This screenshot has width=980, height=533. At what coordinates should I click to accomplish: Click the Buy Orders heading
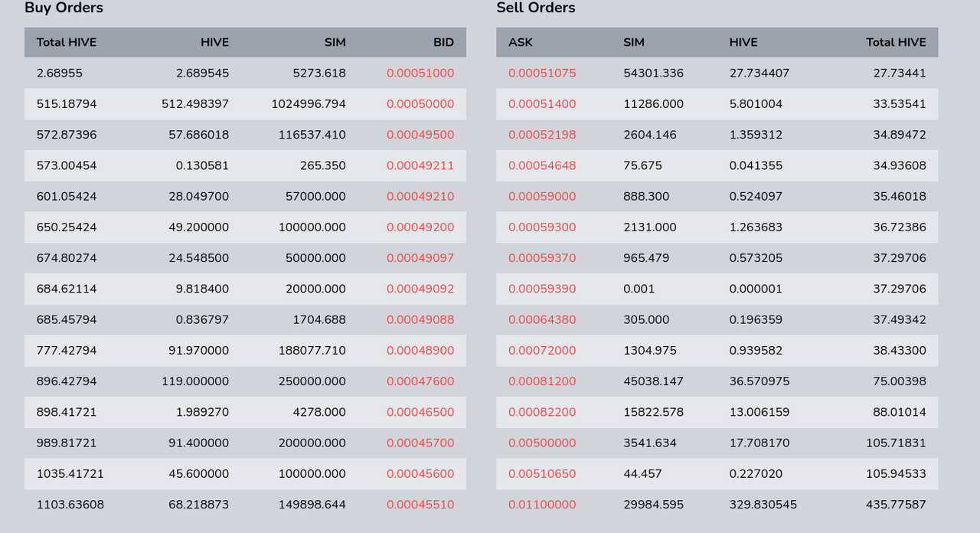(x=64, y=8)
